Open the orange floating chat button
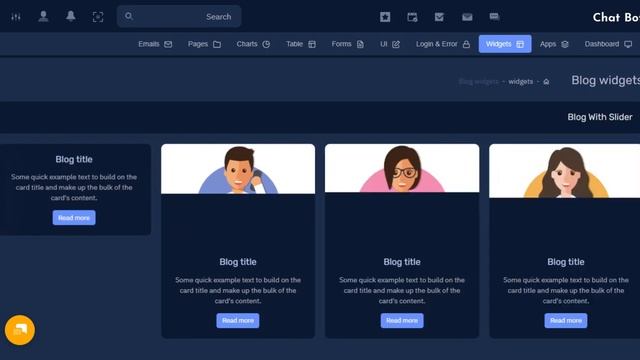640x360 pixels. [20, 330]
